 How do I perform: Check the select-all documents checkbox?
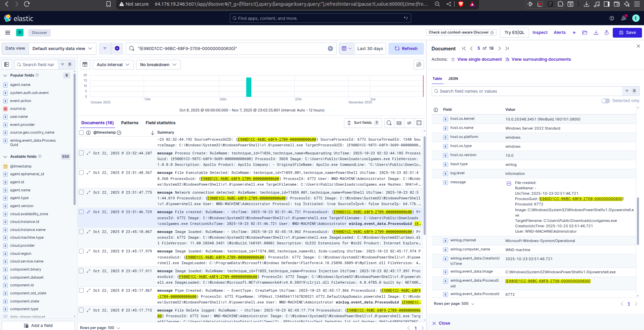81,132
